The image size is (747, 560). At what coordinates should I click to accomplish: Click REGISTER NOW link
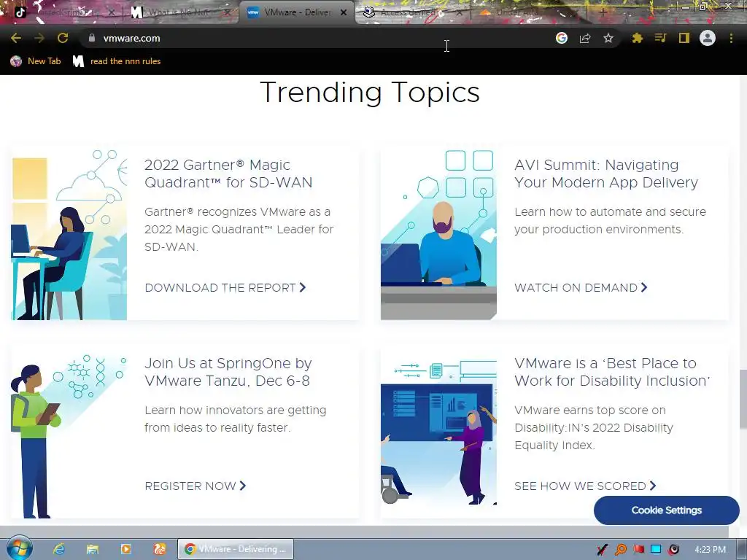pos(190,486)
